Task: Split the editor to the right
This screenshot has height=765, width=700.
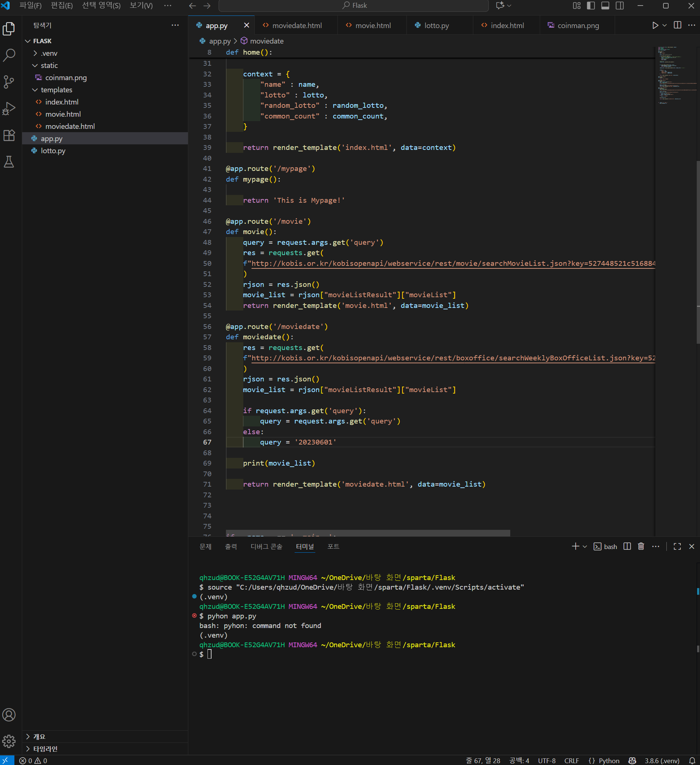Action: click(677, 25)
